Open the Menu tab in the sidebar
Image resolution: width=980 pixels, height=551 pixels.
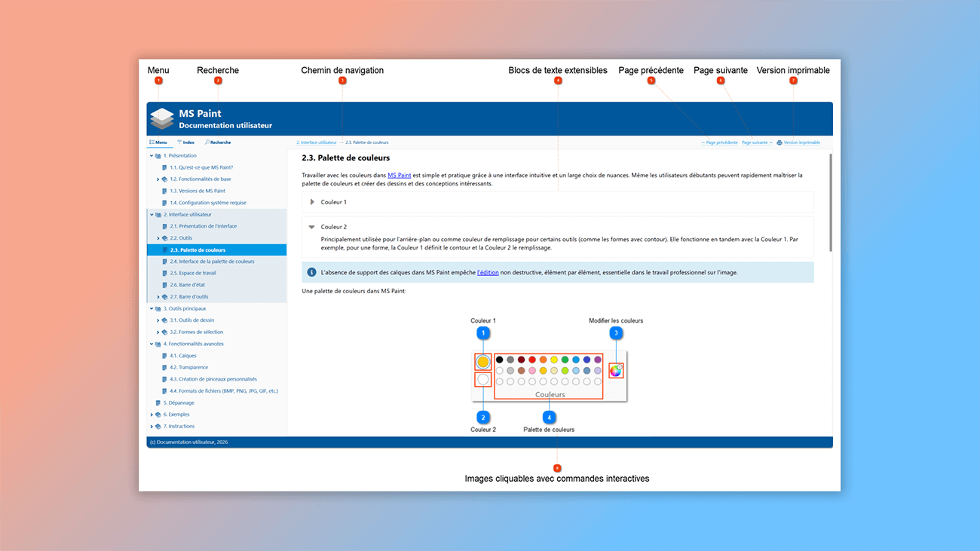[159, 142]
